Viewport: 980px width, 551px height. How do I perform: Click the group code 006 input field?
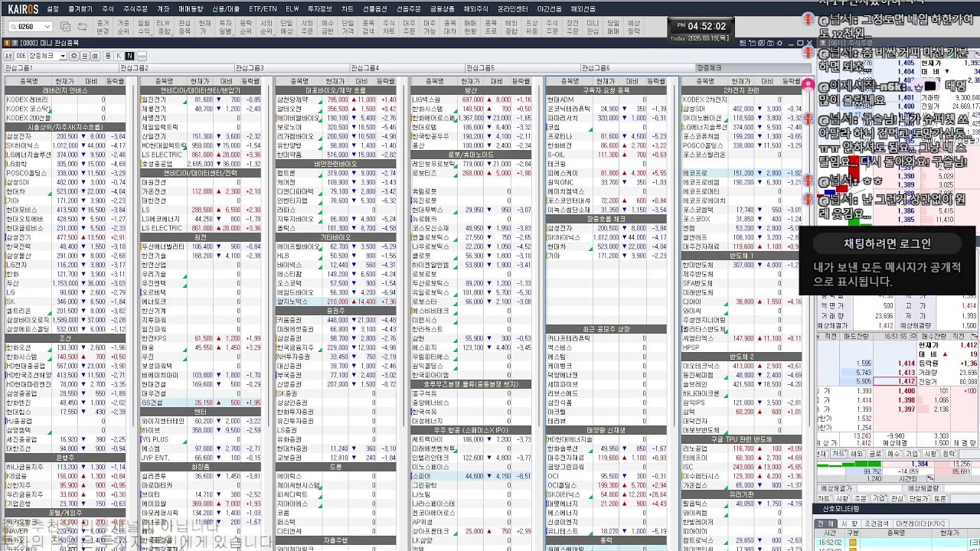[20, 56]
